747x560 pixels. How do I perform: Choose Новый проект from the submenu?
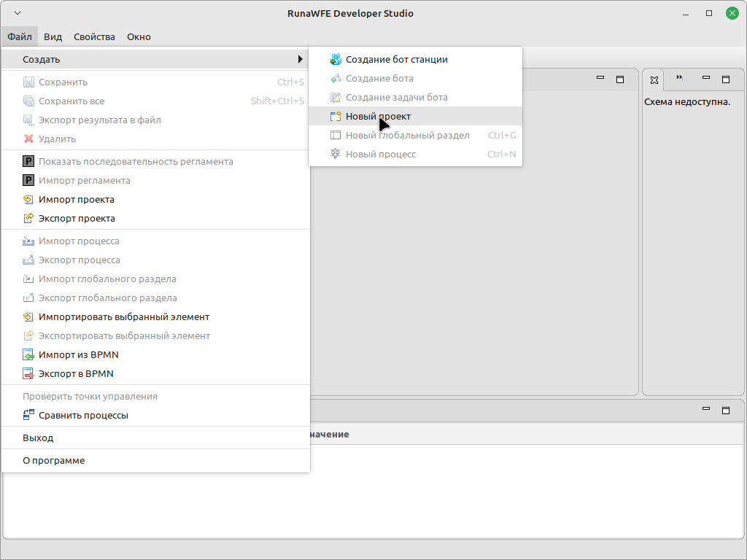[x=415, y=116]
